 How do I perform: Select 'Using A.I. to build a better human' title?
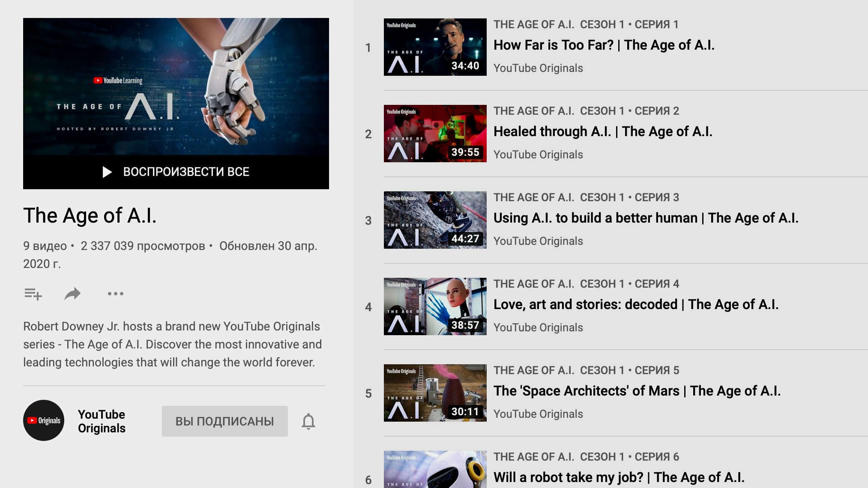coord(646,218)
